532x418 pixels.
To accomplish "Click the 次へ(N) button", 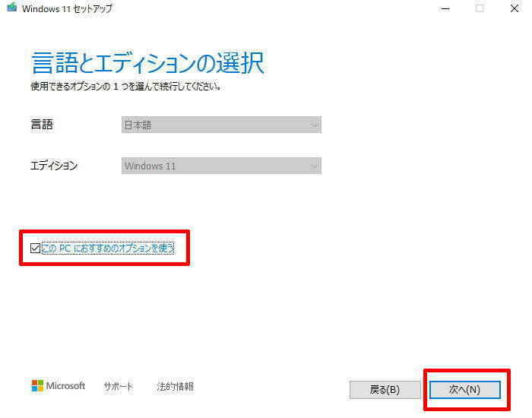I will tap(465, 389).
